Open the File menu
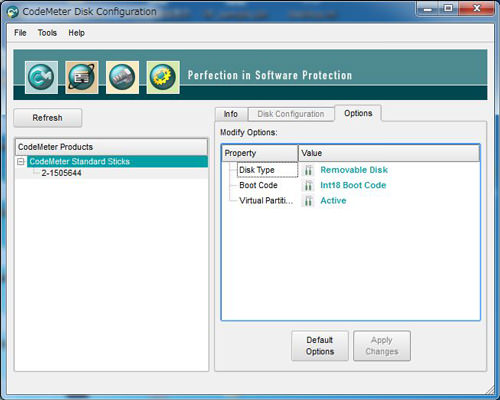Screen dimensions: 500x400 20,33
